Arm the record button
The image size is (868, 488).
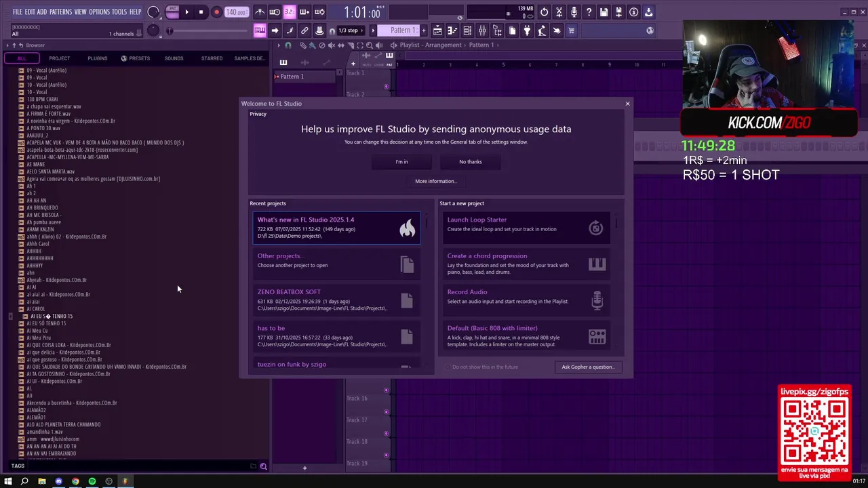[216, 12]
